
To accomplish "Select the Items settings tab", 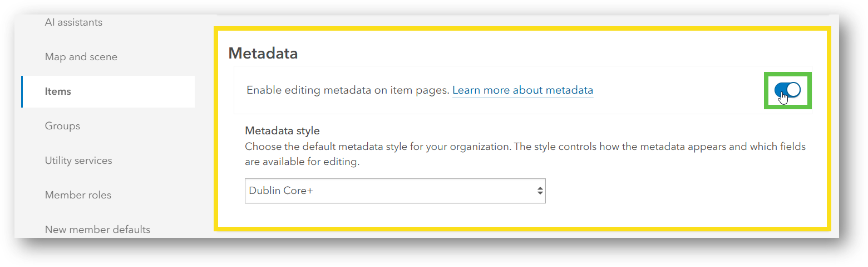I will pyautogui.click(x=58, y=91).
